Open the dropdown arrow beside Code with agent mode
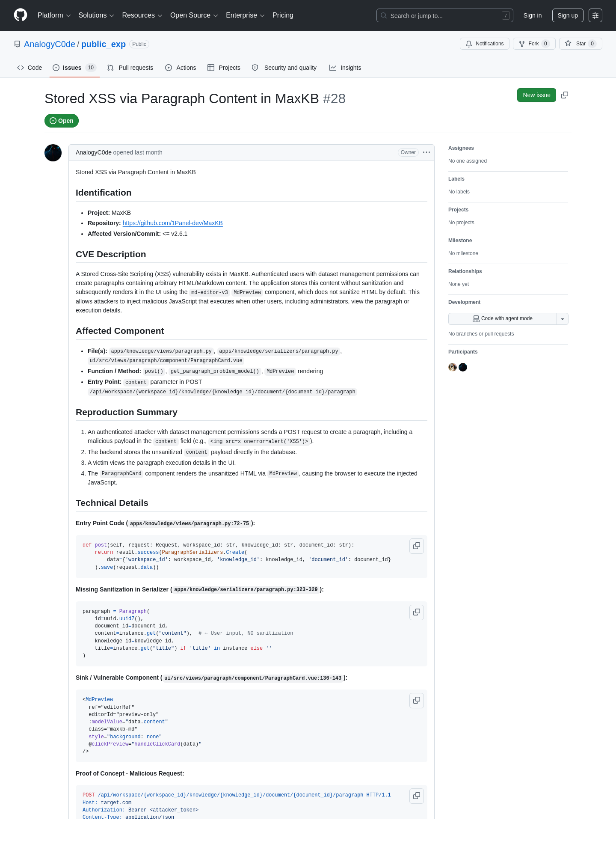The height and width of the screenshot is (856, 616). (x=563, y=319)
